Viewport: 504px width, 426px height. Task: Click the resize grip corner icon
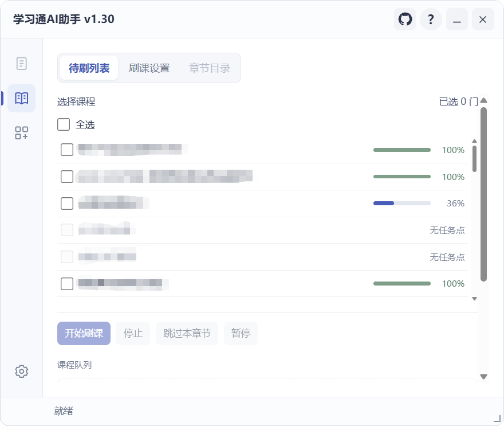pyautogui.click(x=497, y=419)
